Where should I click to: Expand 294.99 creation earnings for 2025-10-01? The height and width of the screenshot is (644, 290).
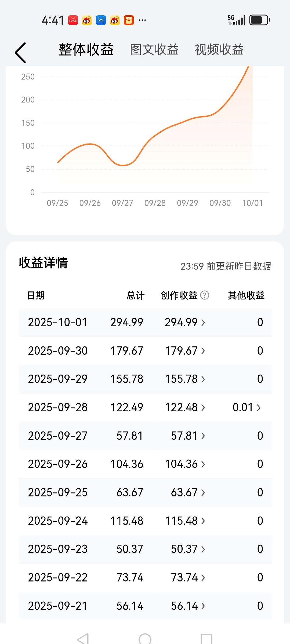tap(185, 322)
